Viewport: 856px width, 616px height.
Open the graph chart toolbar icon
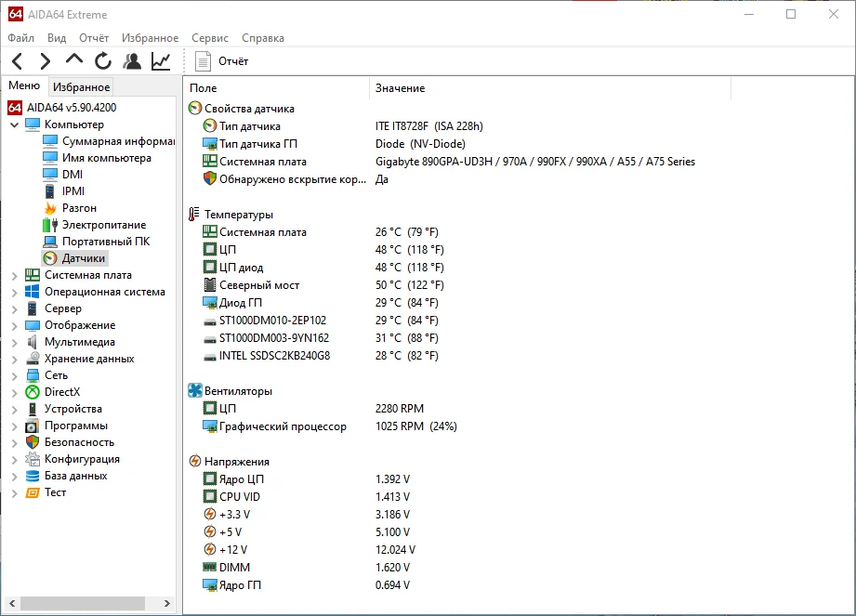click(161, 61)
